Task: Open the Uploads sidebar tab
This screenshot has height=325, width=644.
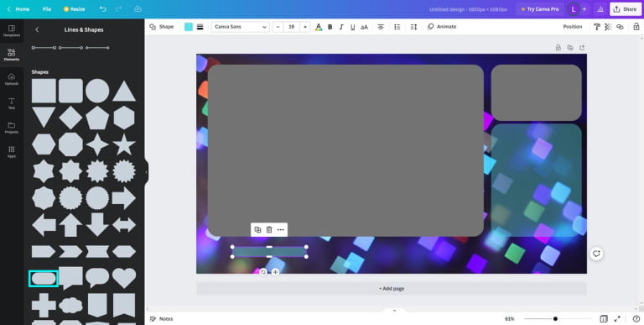Action: (12, 79)
